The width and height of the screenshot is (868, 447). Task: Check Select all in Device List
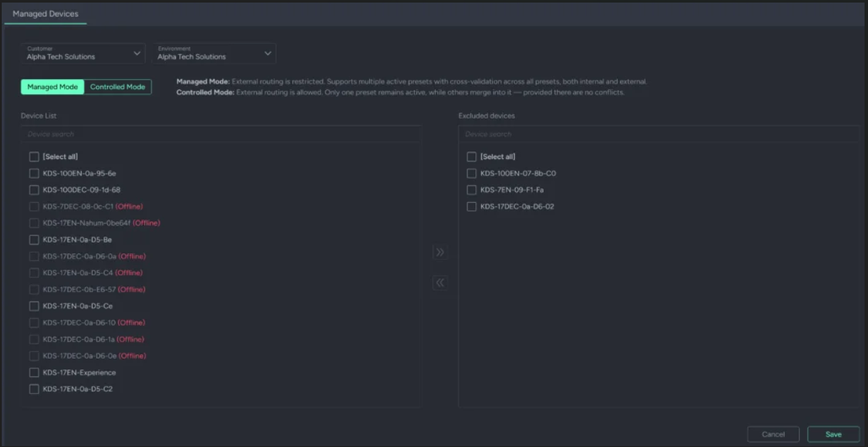pos(35,157)
